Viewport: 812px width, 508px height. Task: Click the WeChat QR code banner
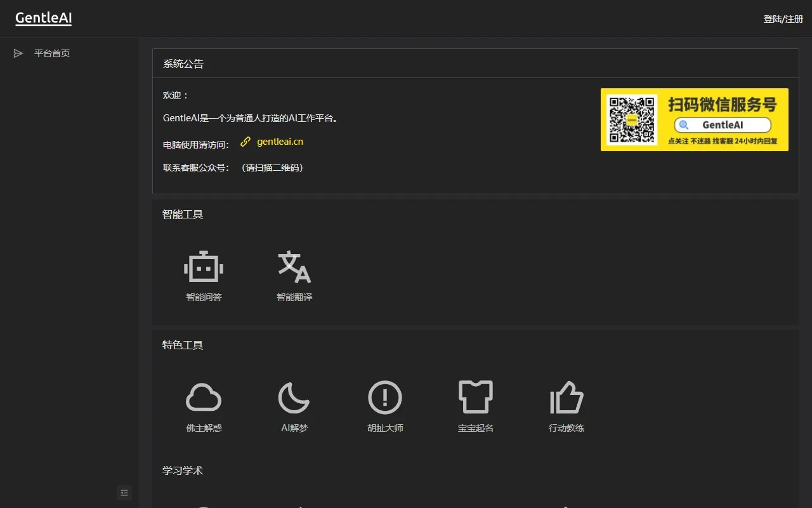695,119
